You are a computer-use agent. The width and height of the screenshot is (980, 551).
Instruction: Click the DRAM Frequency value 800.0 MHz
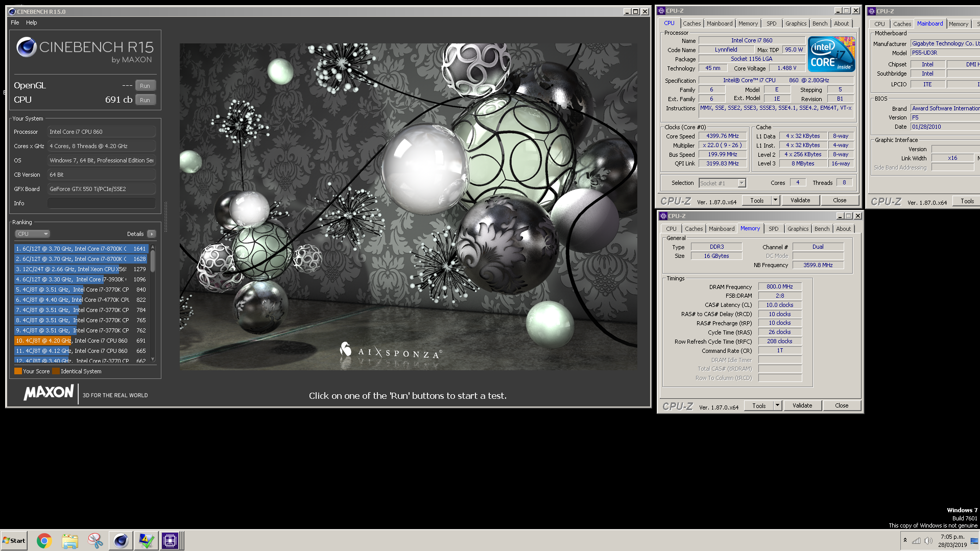click(x=779, y=286)
